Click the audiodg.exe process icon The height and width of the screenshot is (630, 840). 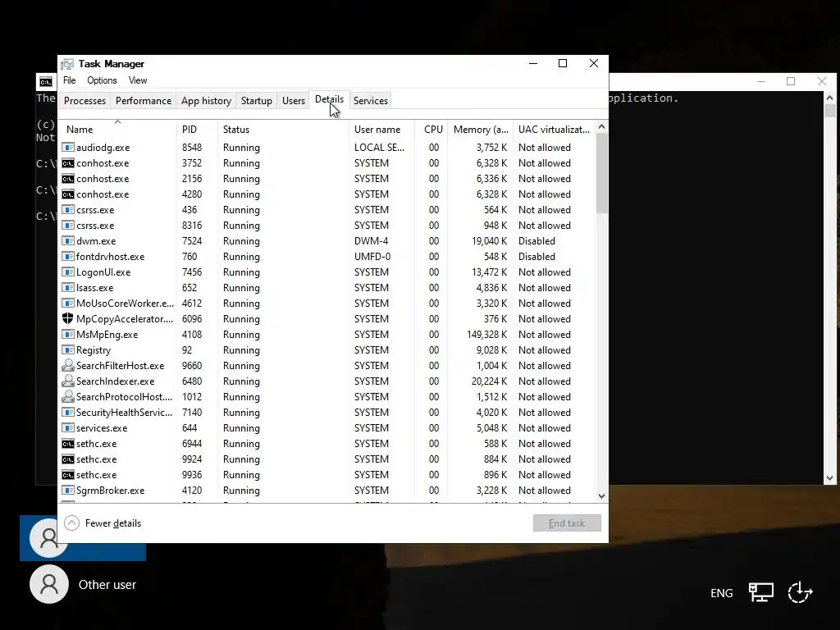(67, 148)
